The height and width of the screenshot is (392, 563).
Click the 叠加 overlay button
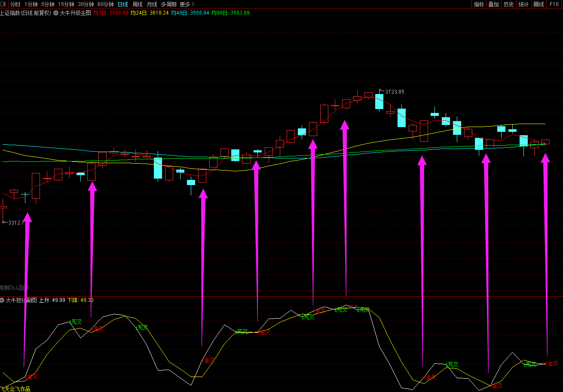coord(494,4)
